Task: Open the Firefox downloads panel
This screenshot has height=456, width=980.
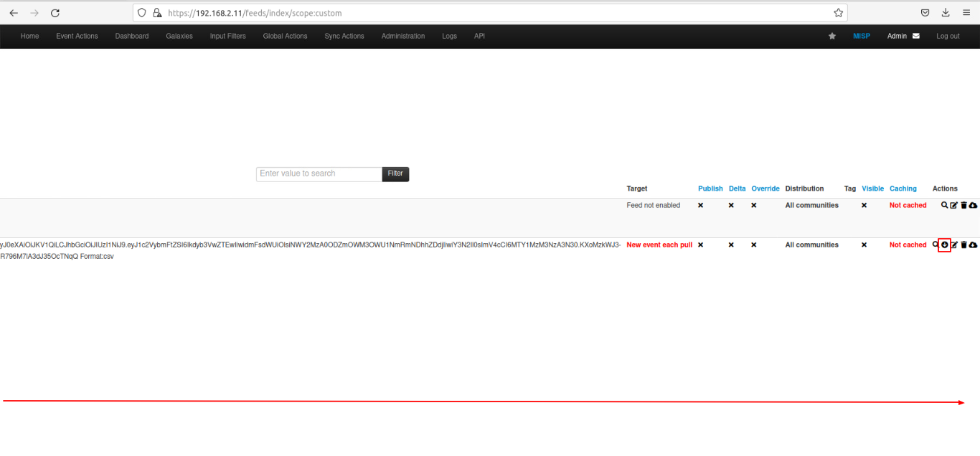Action: 946,13
